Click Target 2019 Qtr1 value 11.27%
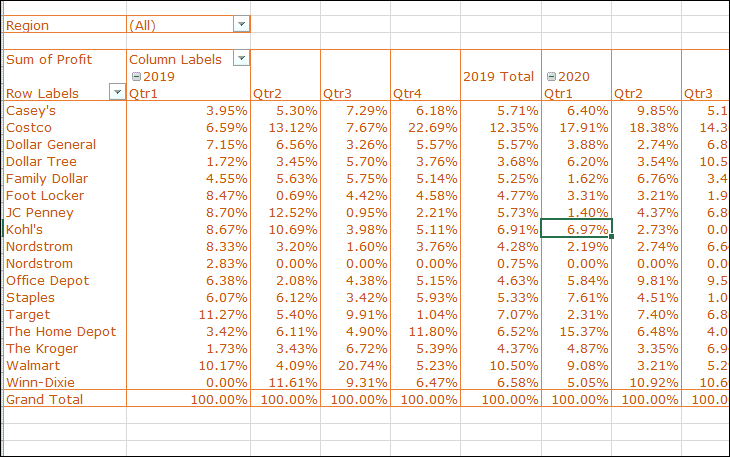Image resolution: width=730 pixels, height=457 pixels. point(188,315)
